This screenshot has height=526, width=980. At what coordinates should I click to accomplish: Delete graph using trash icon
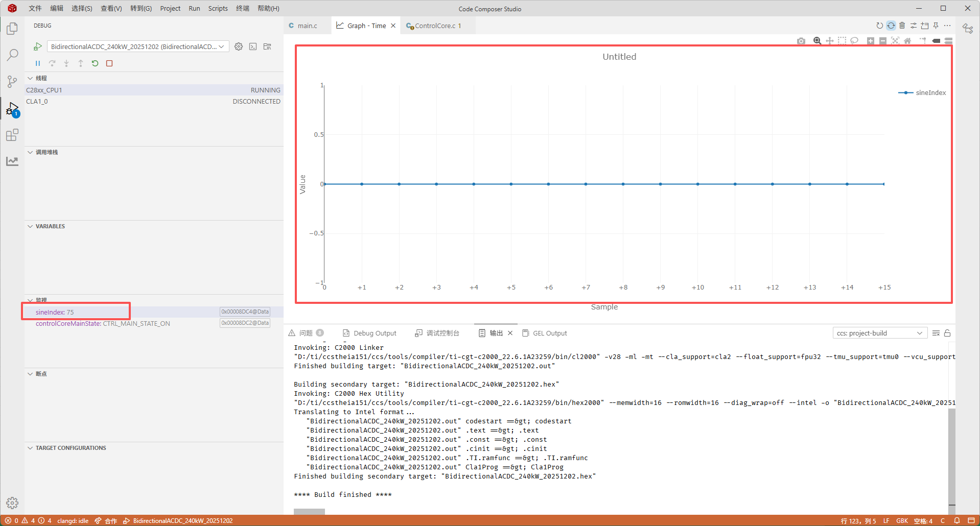coord(902,26)
